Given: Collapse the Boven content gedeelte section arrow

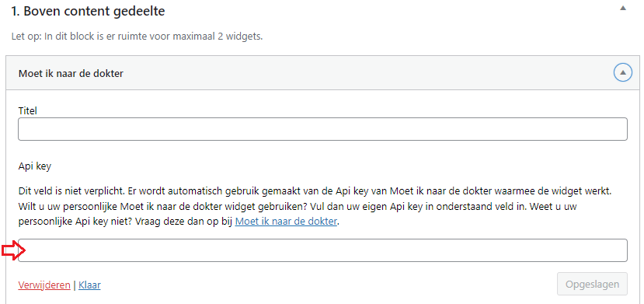Looking at the screenshot, I should 623,9.
